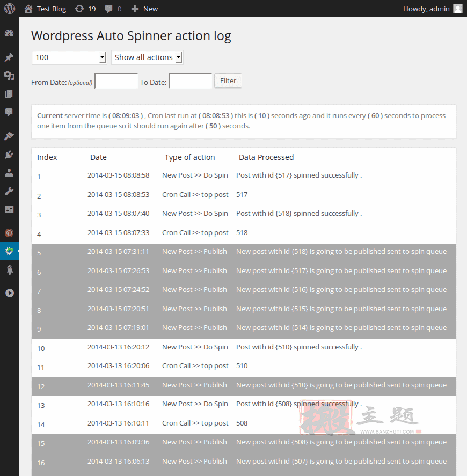Click the value 510 in row 11

pyautogui.click(x=242, y=366)
